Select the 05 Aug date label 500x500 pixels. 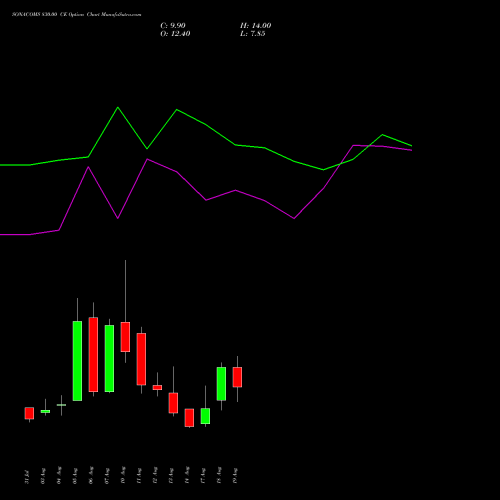coord(75,476)
